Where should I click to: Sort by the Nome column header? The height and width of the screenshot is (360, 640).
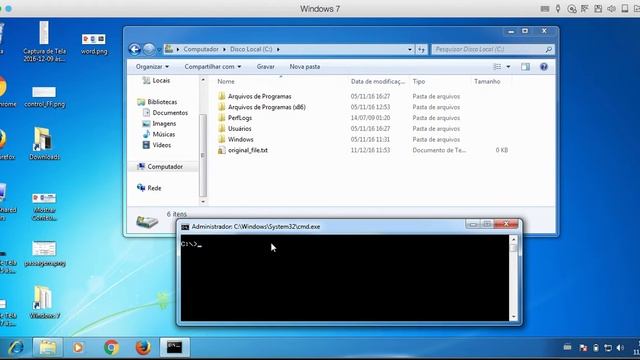[x=226, y=81]
